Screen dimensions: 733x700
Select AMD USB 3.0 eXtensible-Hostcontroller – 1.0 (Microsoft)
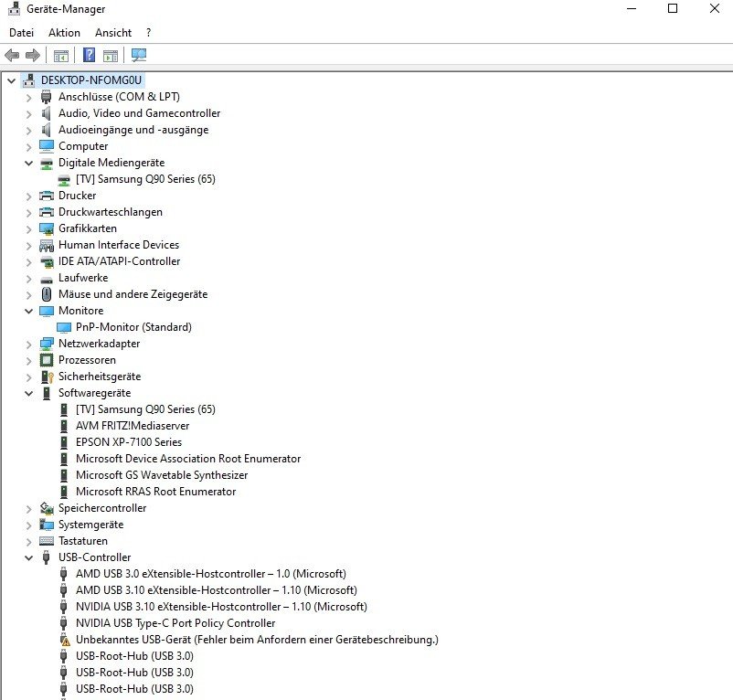(x=211, y=574)
